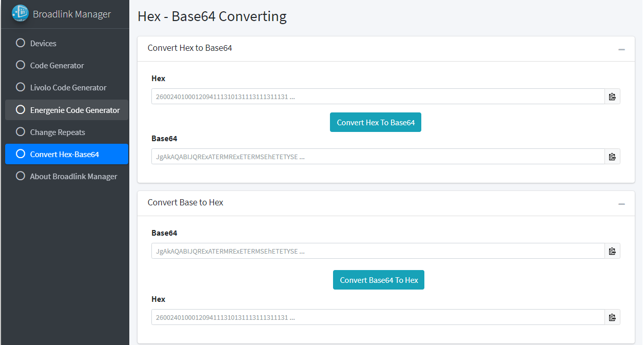Focus the Hex input in first card

tap(378, 97)
